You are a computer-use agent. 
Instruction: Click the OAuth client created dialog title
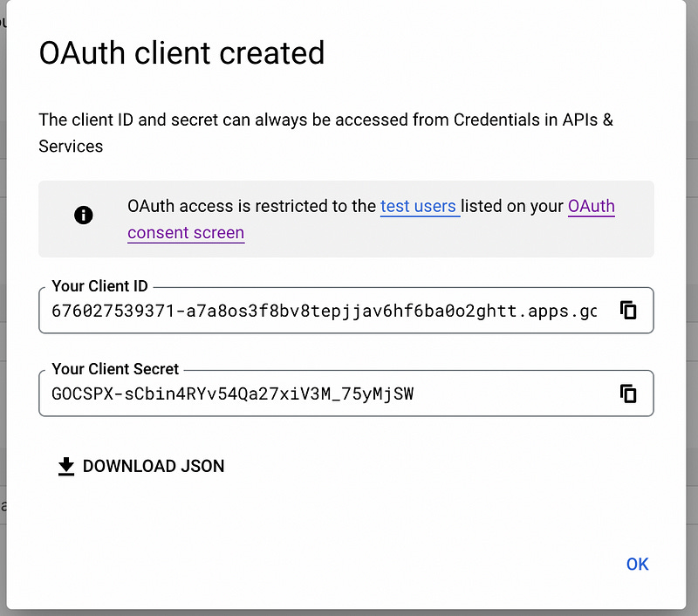(181, 53)
